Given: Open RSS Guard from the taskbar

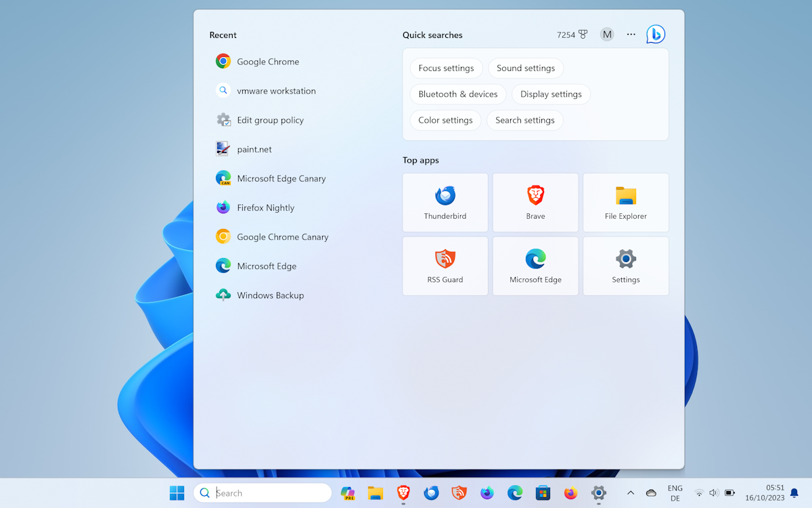Looking at the screenshot, I should (x=459, y=492).
